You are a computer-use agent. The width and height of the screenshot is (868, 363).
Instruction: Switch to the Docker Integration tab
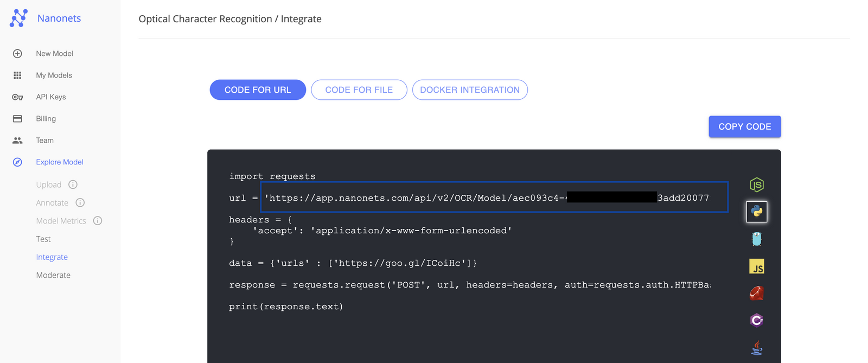click(x=469, y=90)
